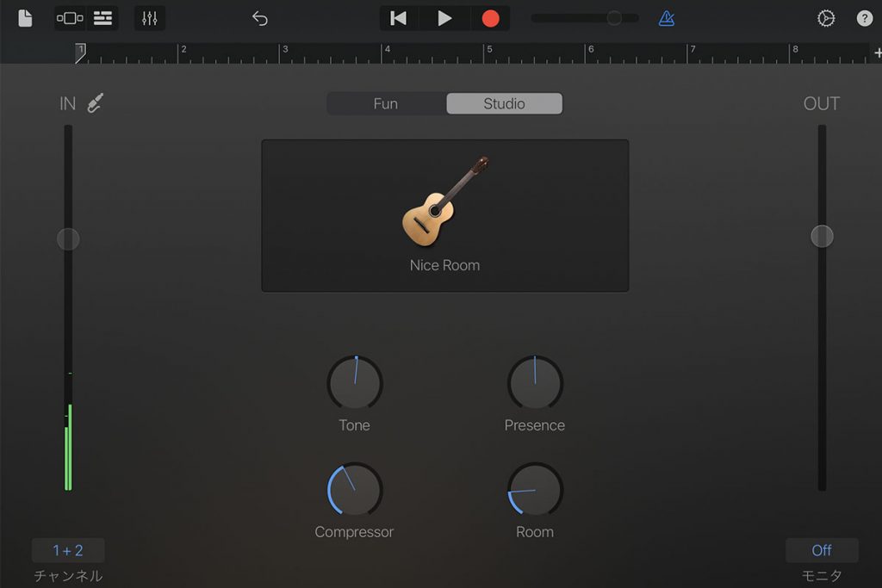Toggle the metronome icon
This screenshot has width=882, height=588.
coord(667,19)
